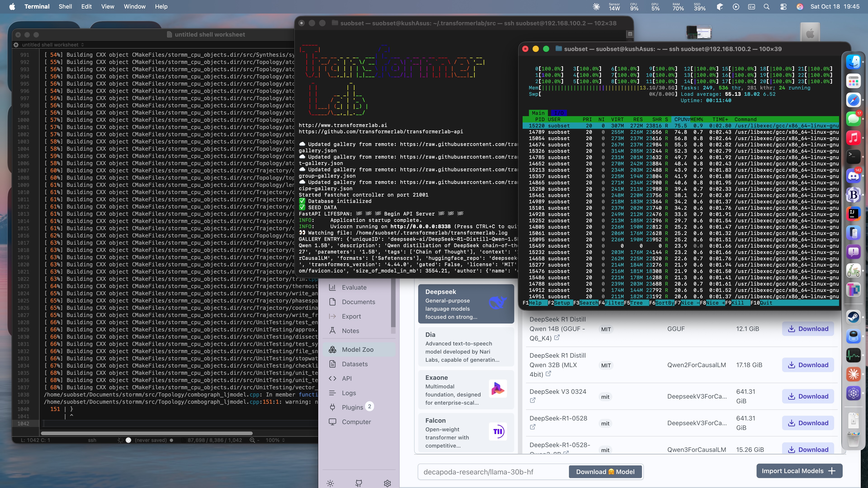This screenshot has width=868, height=488.
Task: Click the model name input field
Action: pos(492,472)
